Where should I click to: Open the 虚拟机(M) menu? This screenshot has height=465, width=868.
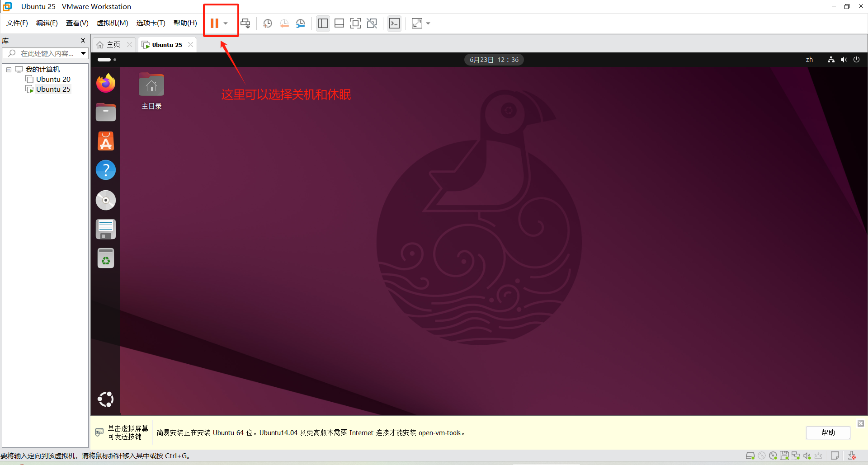point(112,23)
